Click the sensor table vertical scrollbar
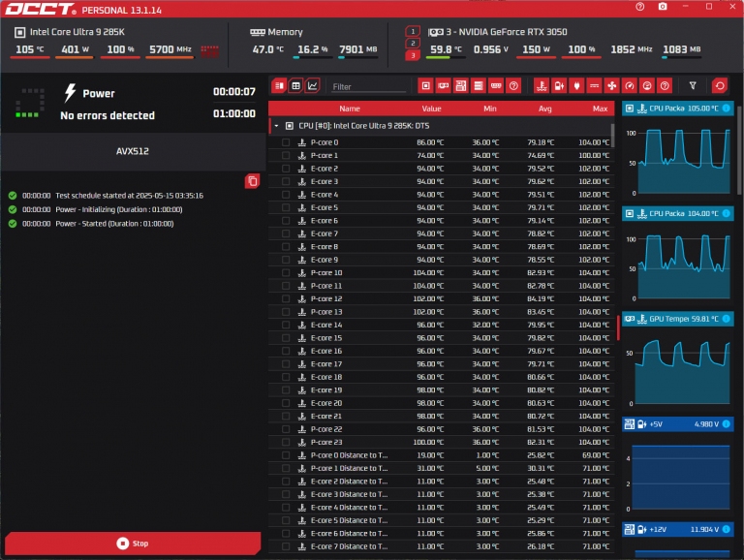The height and width of the screenshot is (560, 744). click(612, 136)
